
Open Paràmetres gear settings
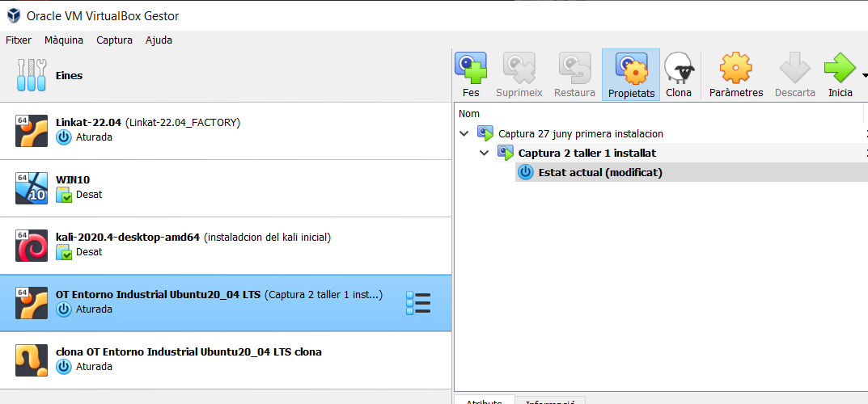[735, 68]
